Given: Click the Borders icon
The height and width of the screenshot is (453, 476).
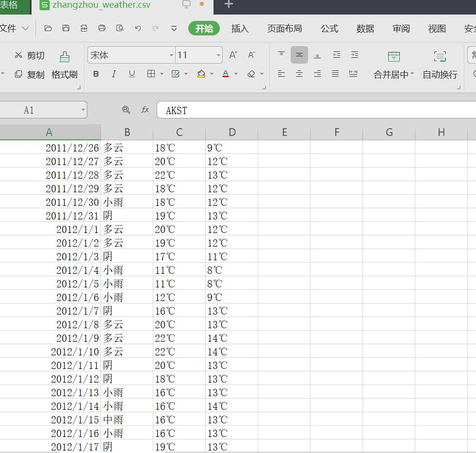Looking at the screenshot, I should tap(151, 73).
